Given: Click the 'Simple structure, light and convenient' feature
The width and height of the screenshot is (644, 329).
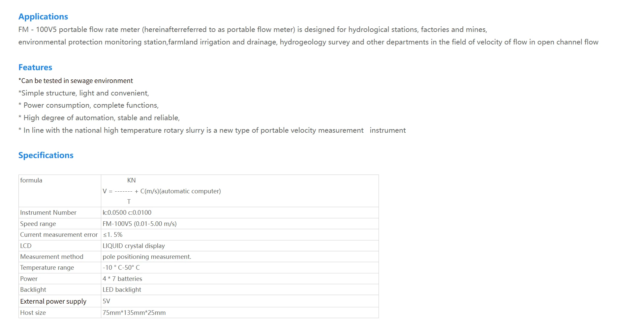Looking at the screenshot, I should 84,93.
